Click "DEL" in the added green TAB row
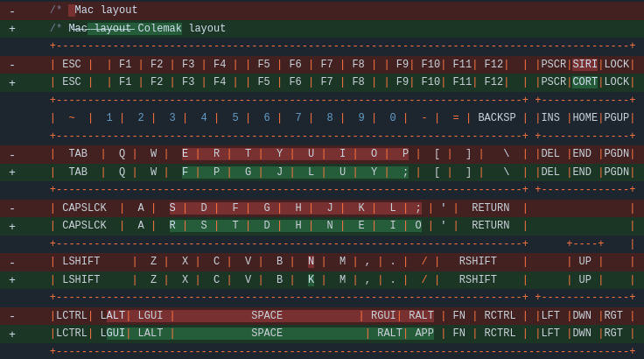Viewport: 644px width, 359px height. tap(550, 172)
